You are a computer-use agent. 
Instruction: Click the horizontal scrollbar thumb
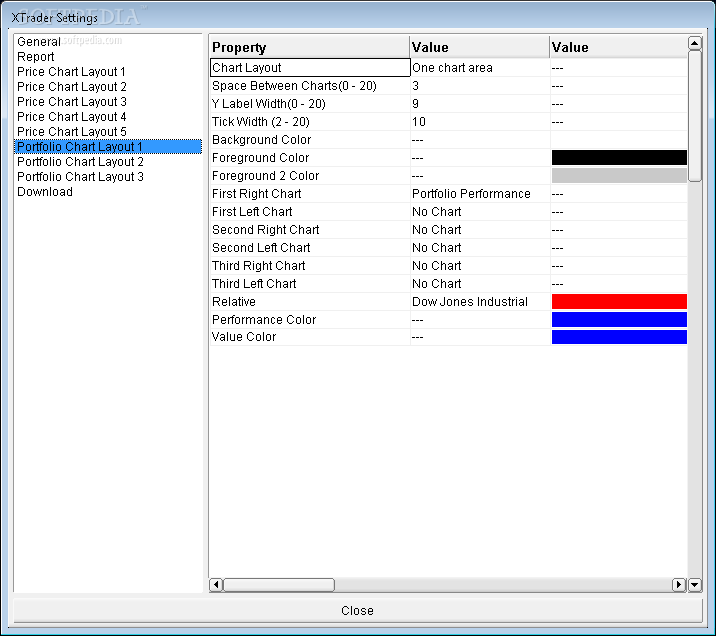pyautogui.click(x=279, y=584)
